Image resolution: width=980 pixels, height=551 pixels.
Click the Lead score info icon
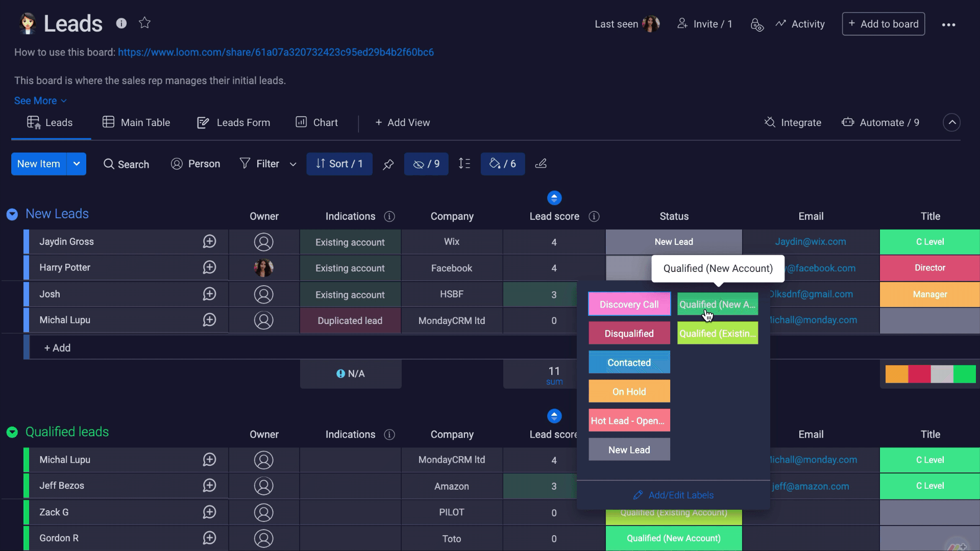point(594,216)
